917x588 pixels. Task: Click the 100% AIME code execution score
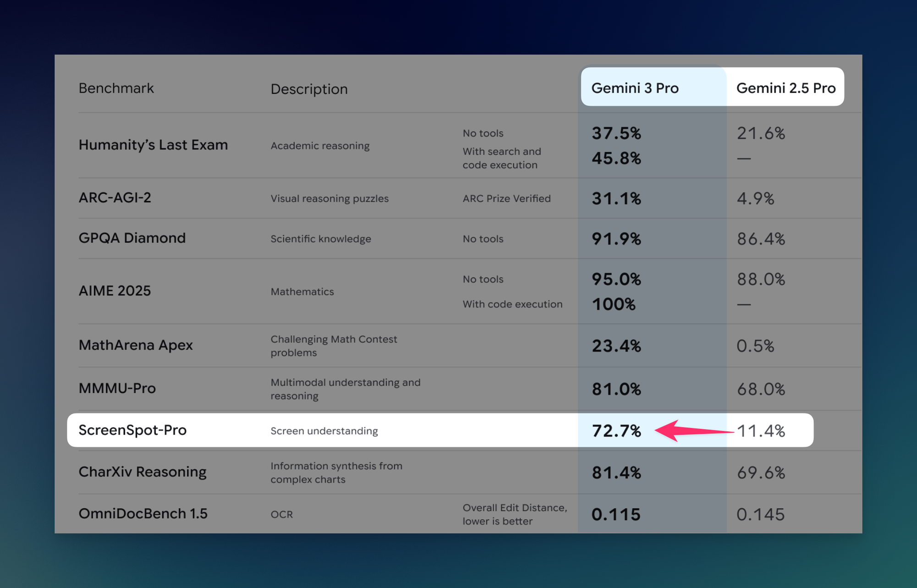tap(613, 304)
